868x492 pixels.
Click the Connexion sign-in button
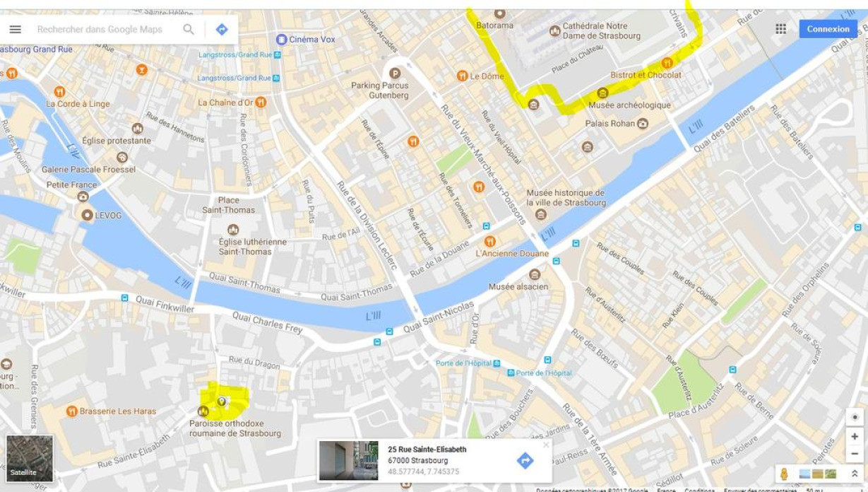point(828,29)
